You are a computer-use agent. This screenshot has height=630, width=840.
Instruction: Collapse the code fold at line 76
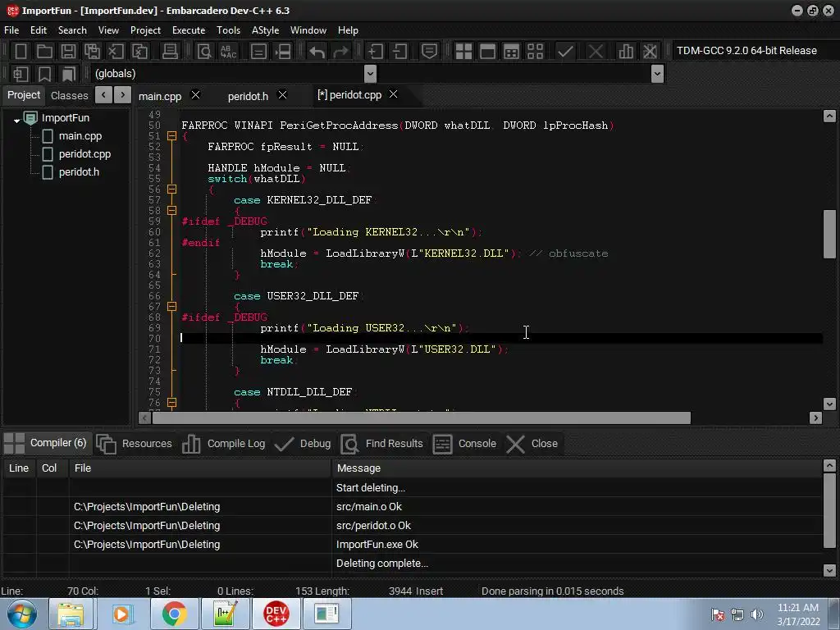click(171, 402)
